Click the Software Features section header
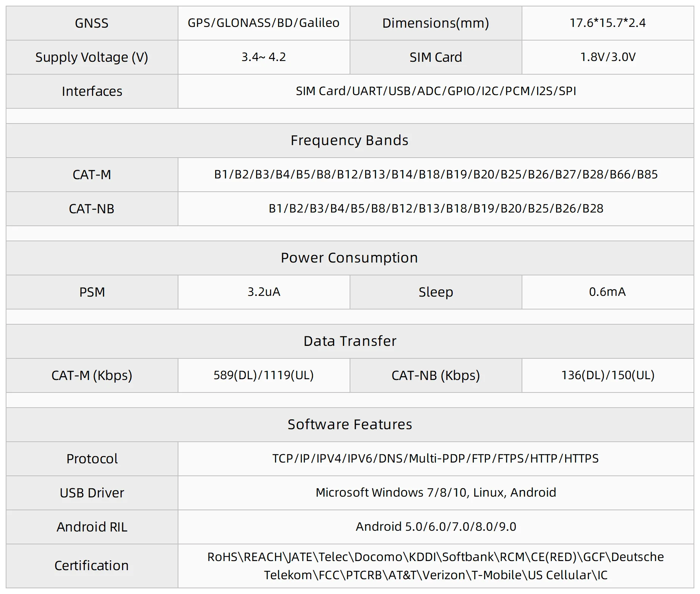Image resolution: width=700 pixels, height=594 pixels. coord(350,425)
